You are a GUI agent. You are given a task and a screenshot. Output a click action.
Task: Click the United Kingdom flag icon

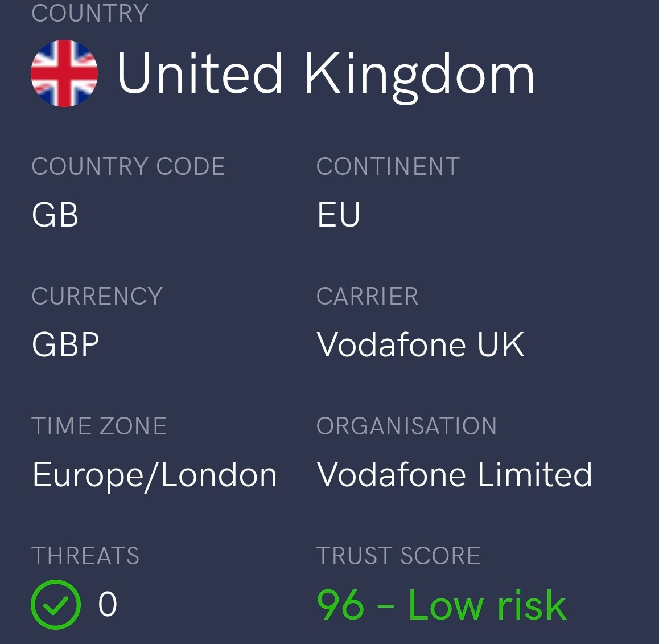point(64,73)
